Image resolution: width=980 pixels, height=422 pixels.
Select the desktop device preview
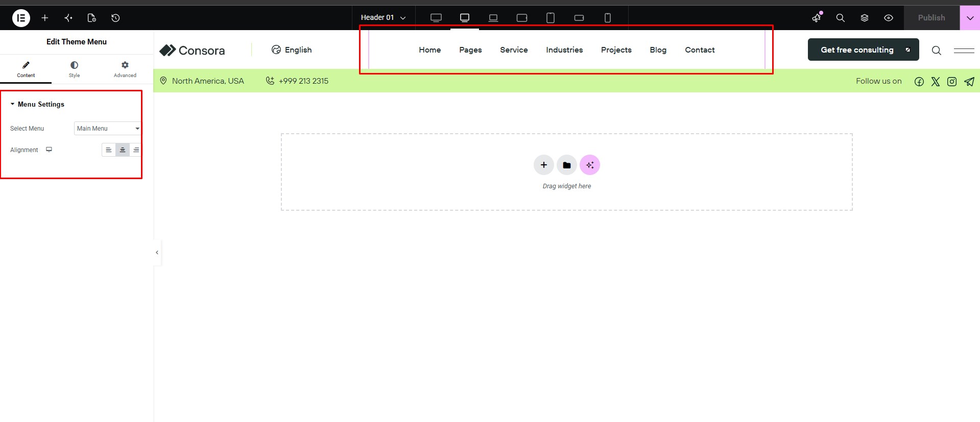point(465,18)
